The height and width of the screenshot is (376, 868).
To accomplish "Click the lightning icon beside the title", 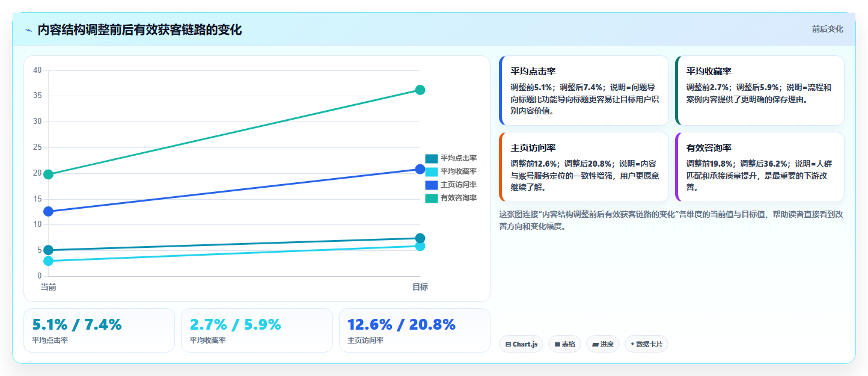I will [x=28, y=30].
